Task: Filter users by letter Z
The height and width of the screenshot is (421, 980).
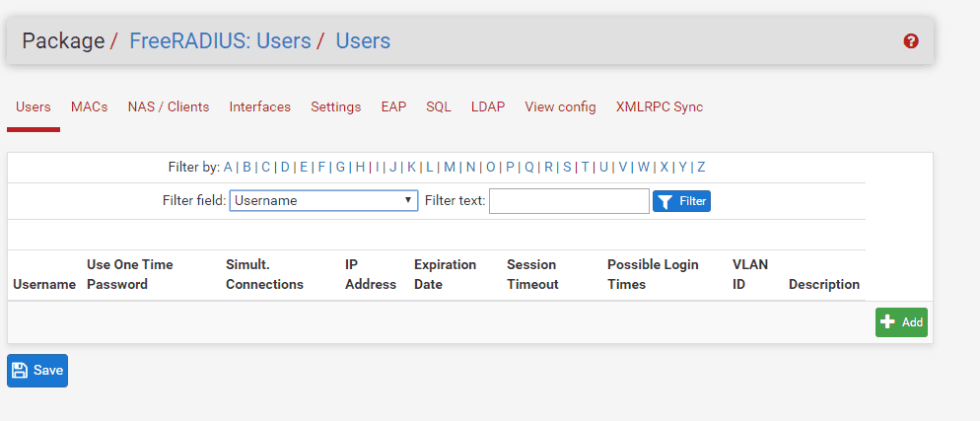Action: (701, 168)
